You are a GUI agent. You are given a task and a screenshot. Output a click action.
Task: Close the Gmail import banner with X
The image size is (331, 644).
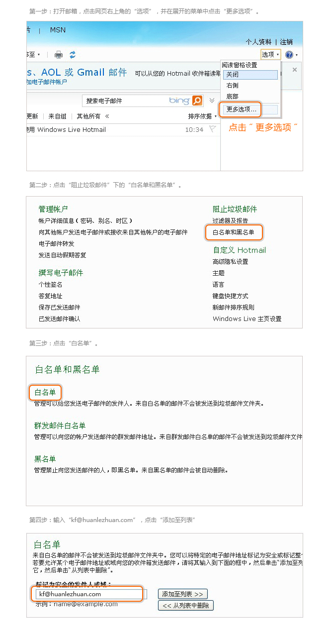coord(295,70)
